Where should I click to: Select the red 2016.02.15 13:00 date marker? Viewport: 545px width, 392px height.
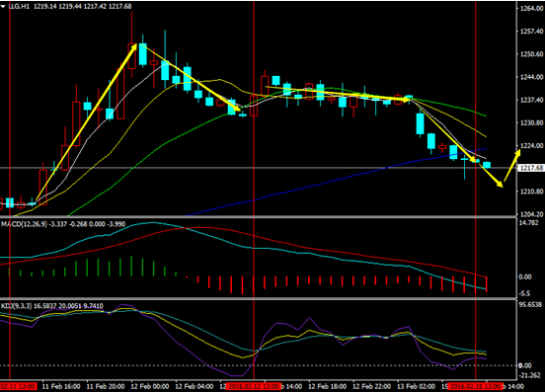pos(475,386)
